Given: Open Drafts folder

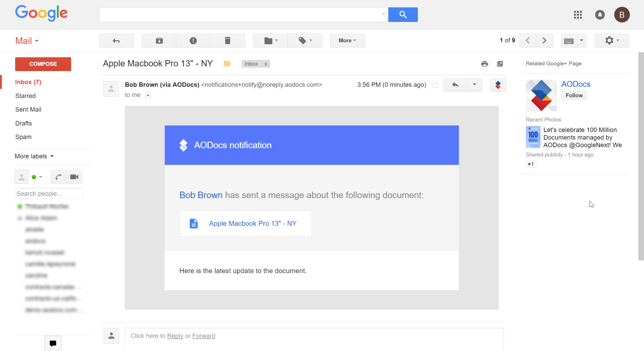Looking at the screenshot, I should pos(24,123).
